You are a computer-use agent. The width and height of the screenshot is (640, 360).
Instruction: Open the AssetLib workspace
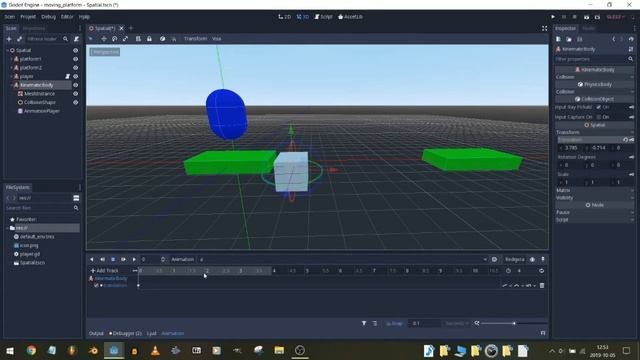coord(350,17)
